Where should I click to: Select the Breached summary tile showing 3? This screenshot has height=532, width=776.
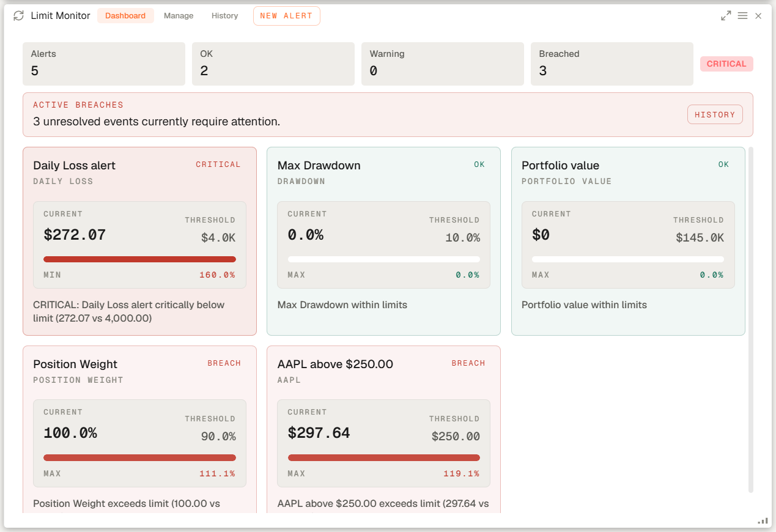[612, 64]
